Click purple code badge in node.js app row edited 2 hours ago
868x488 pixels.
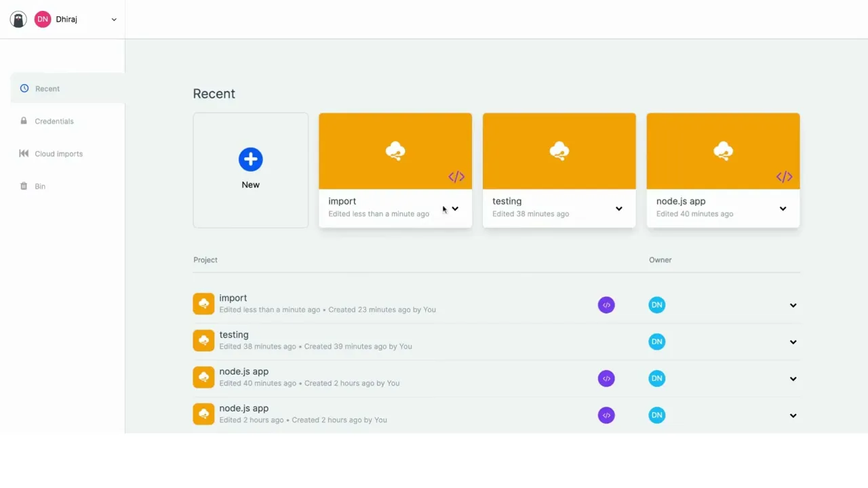coord(606,415)
